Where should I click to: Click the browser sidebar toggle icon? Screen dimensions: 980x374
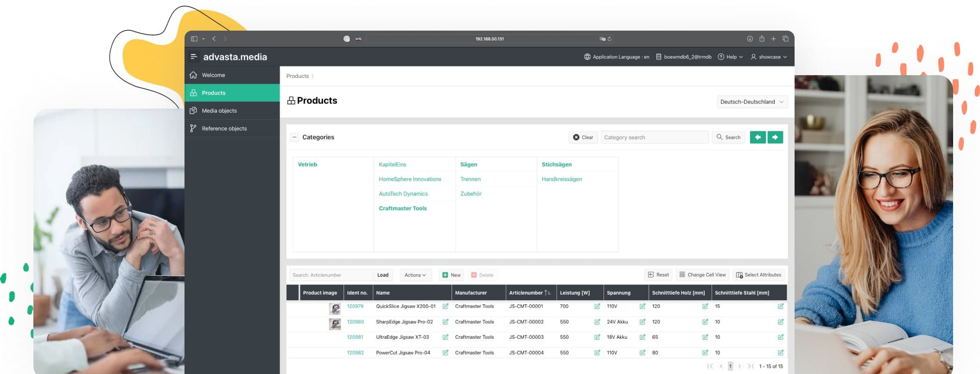click(194, 39)
